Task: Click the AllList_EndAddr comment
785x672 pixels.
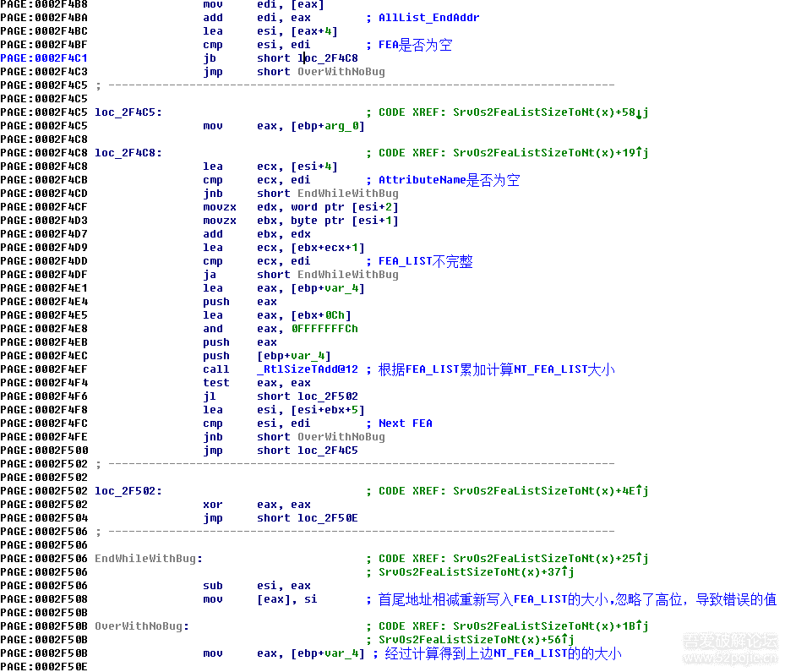Action: (428, 18)
